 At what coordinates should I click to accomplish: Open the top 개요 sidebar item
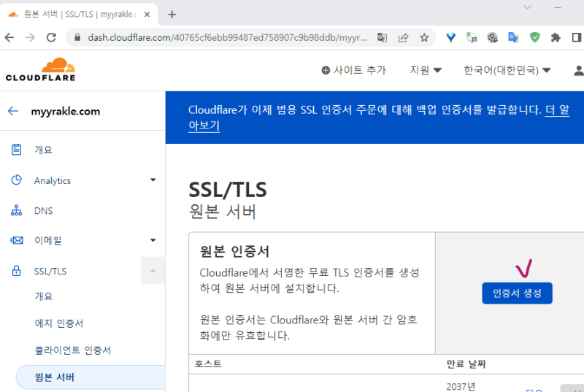tap(43, 150)
